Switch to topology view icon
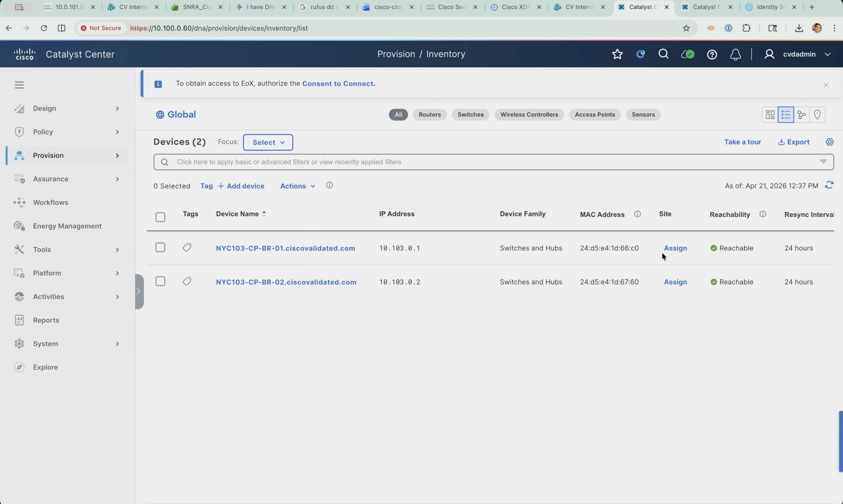This screenshot has width=843, height=504. pos(802,115)
